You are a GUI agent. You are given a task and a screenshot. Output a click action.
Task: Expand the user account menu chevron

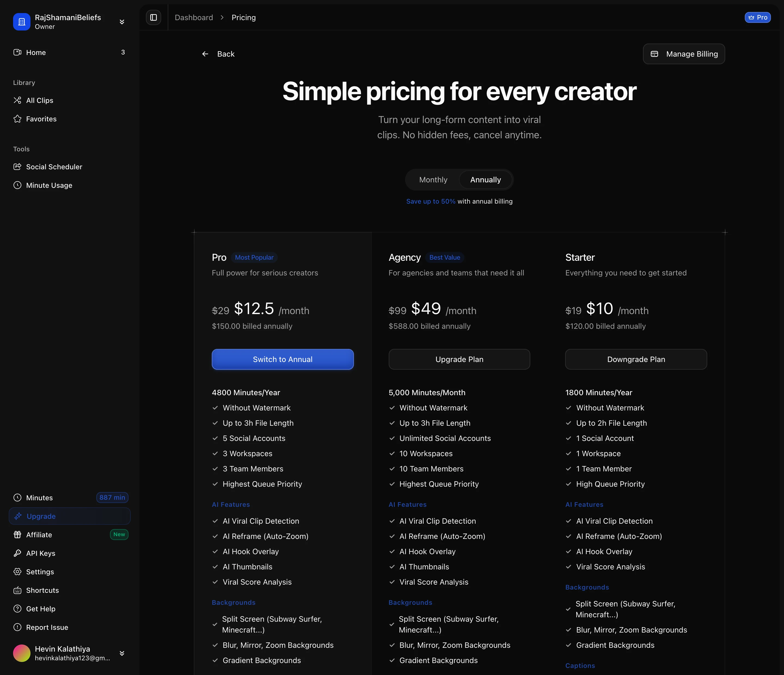[122, 653]
